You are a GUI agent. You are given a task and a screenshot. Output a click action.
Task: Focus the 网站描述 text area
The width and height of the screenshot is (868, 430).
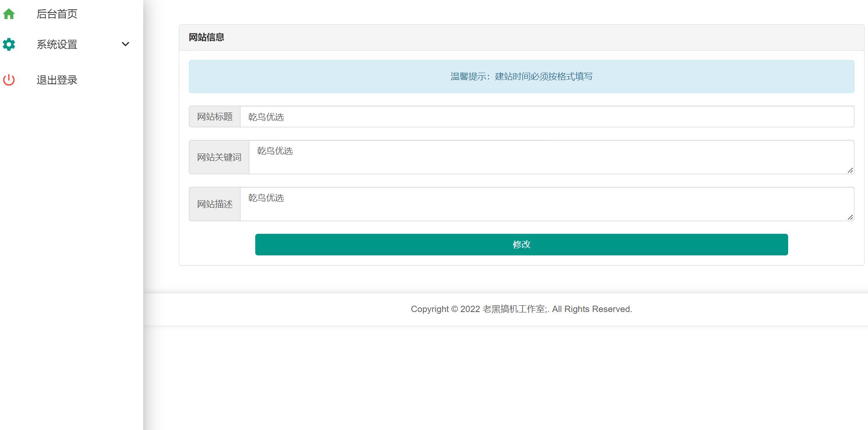tap(547, 204)
